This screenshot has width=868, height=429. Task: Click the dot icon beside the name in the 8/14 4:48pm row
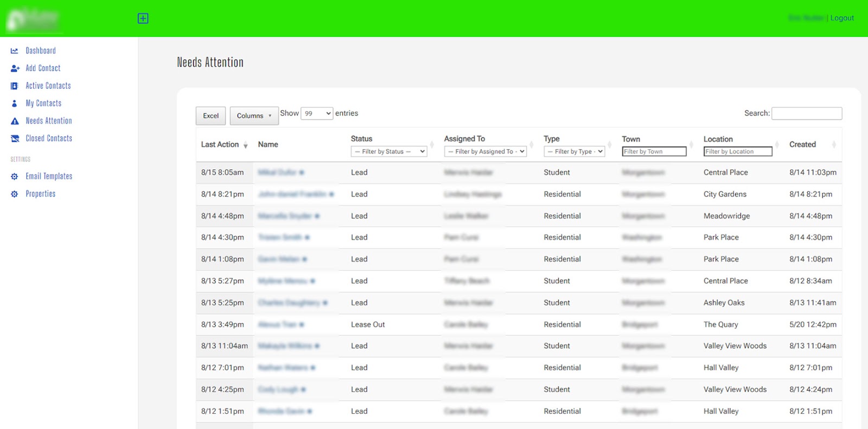coord(317,216)
